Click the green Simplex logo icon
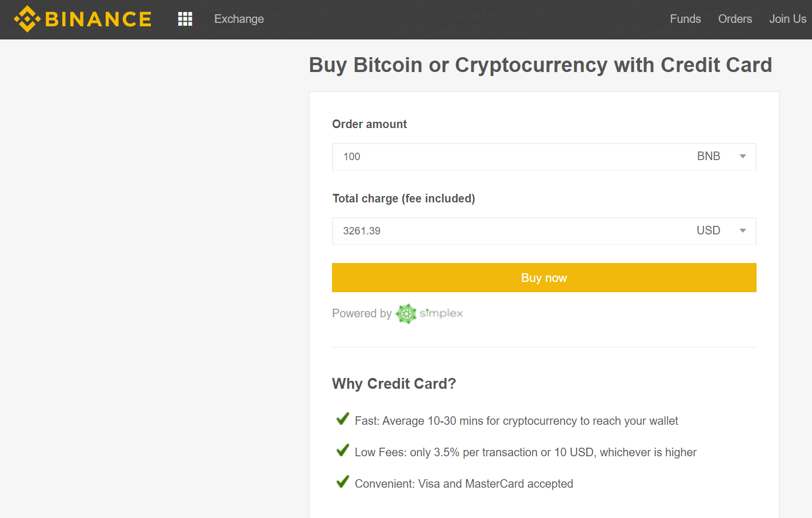The height and width of the screenshot is (518, 812). click(x=406, y=313)
